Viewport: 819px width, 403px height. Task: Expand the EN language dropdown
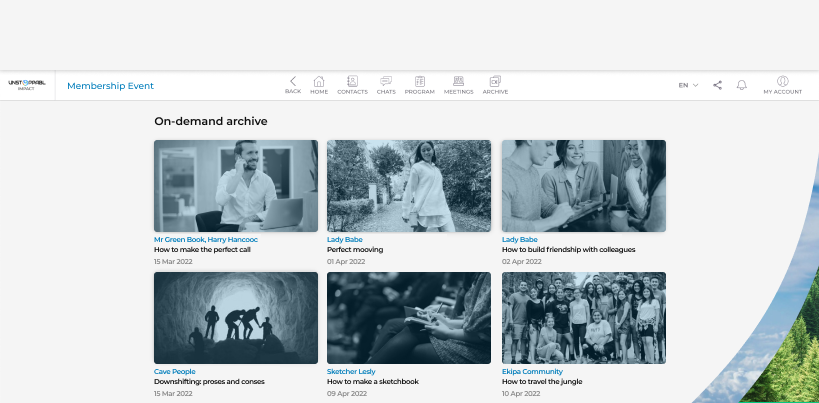[688, 85]
